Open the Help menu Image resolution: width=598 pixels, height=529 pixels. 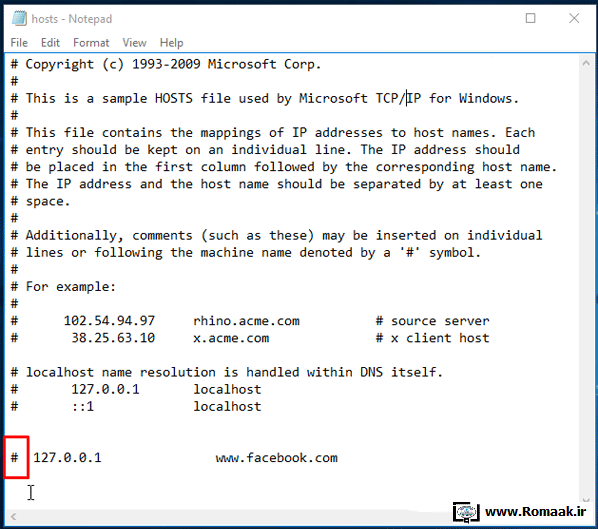click(x=171, y=43)
